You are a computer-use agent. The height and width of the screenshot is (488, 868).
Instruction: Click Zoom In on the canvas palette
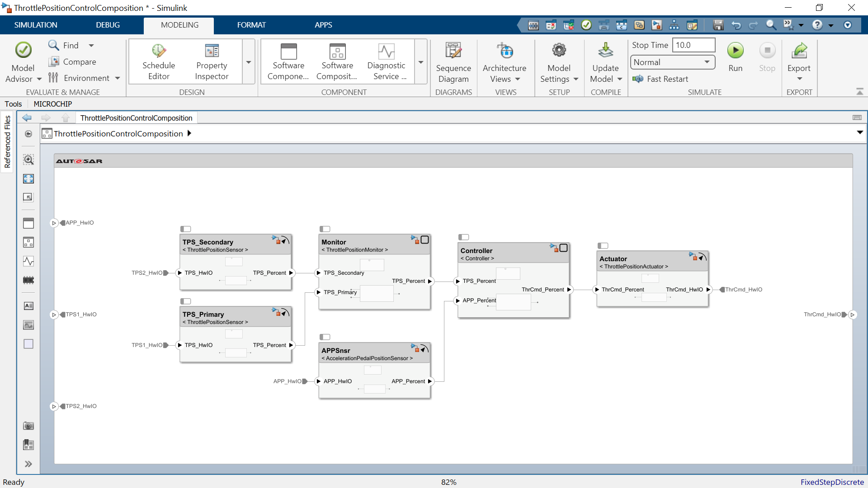click(28, 160)
